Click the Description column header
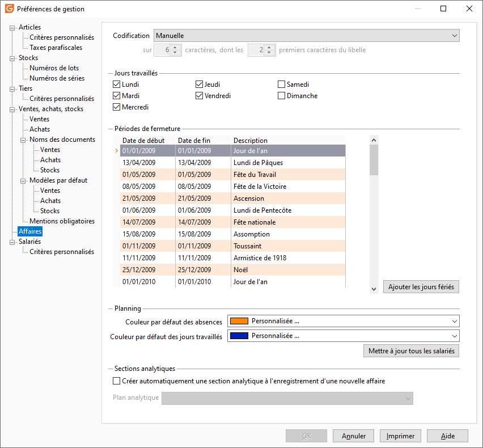Viewport: 483px width, 448px height. pyautogui.click(x=288, y=141)
